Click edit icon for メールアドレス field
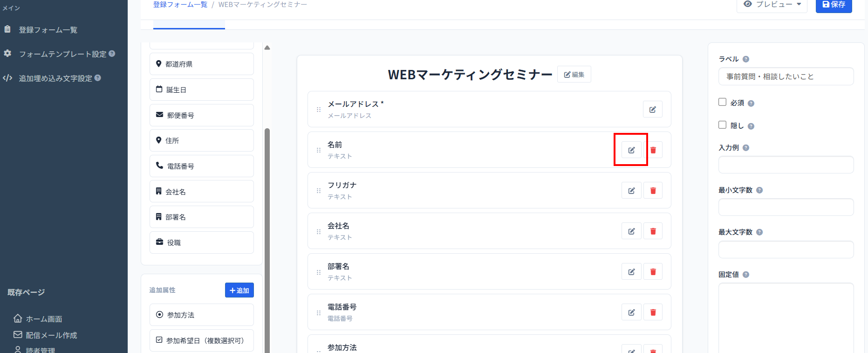This screenshot has width=868, height=353. click(652, 110)
